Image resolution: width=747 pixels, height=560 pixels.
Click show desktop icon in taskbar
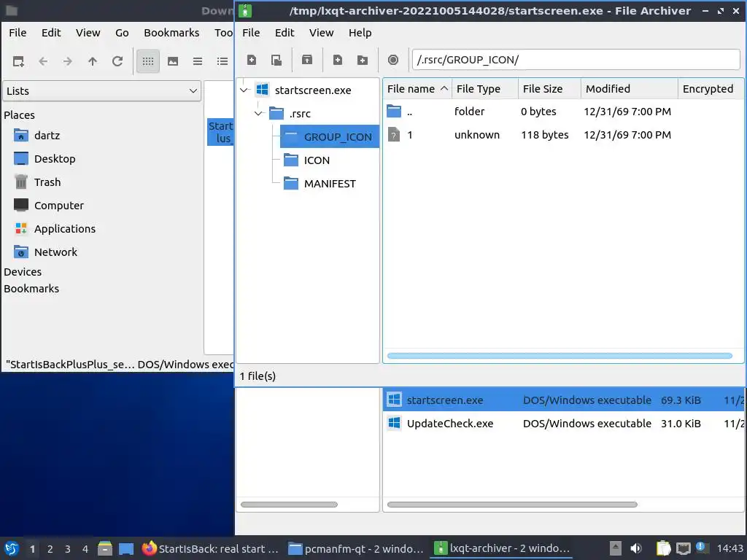(x=126, y=548)
